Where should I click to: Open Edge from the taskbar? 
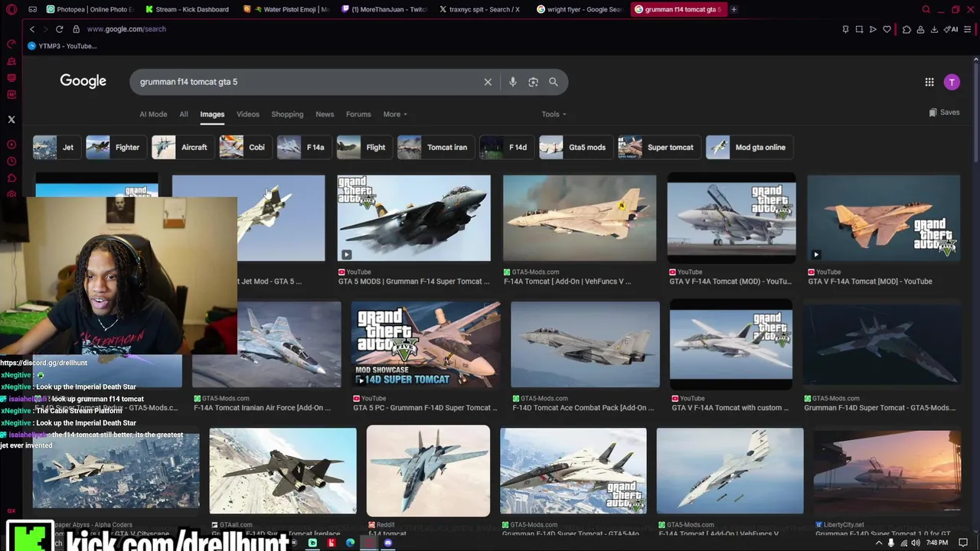pos(350,543)
